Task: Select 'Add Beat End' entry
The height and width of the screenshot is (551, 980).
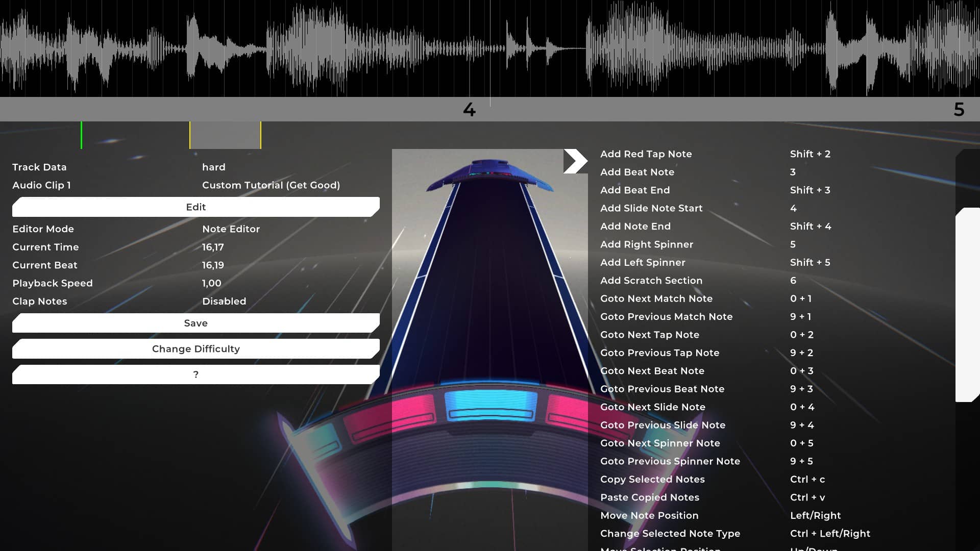Action: (635, 190)
